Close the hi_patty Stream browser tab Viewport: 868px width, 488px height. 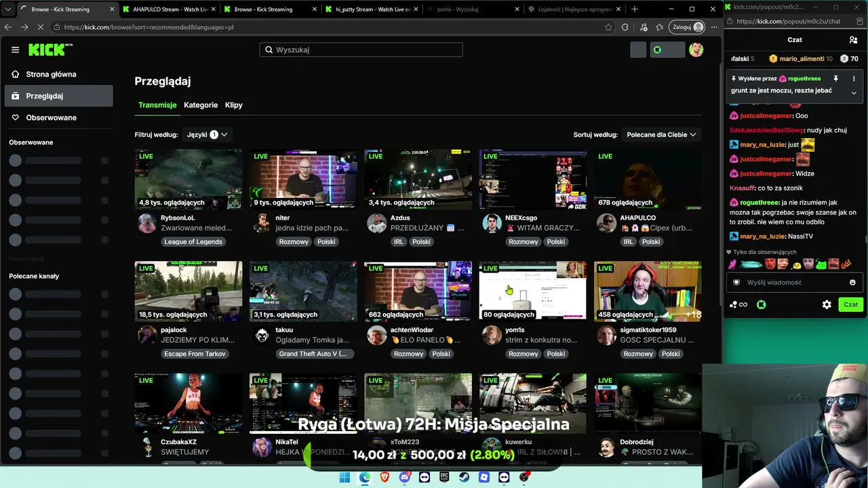pyautogui.click(x=416, y=9)
